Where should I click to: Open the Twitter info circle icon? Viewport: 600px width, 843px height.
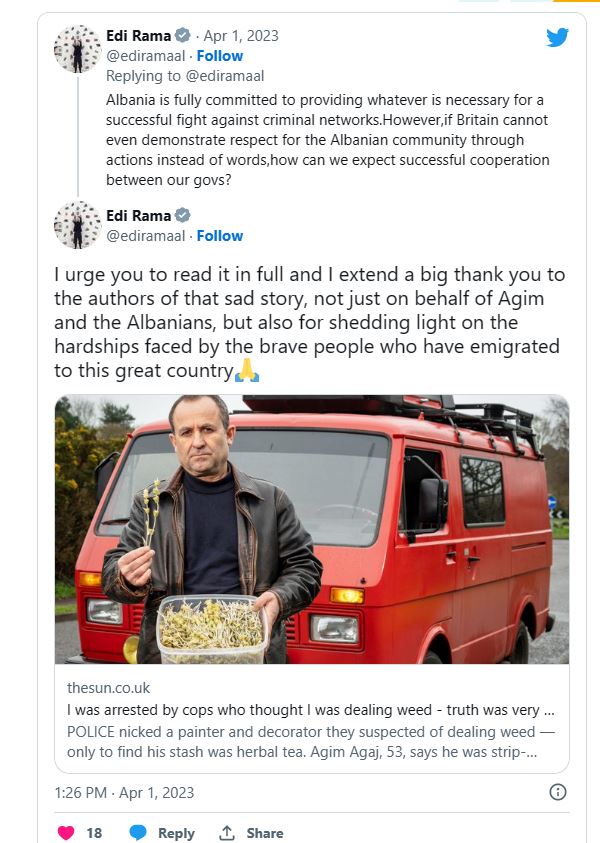point(558,792)
